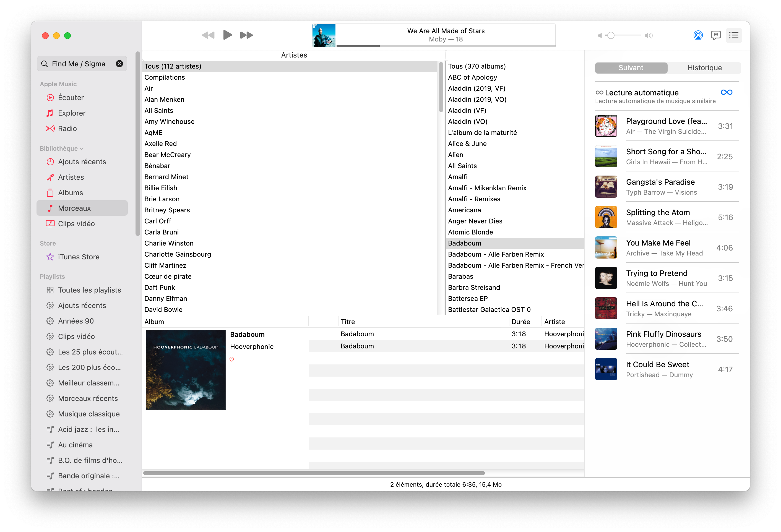
Task: Select Splitting the Atom in the queue
Action: pyautogui.click(x=667, y=217)
